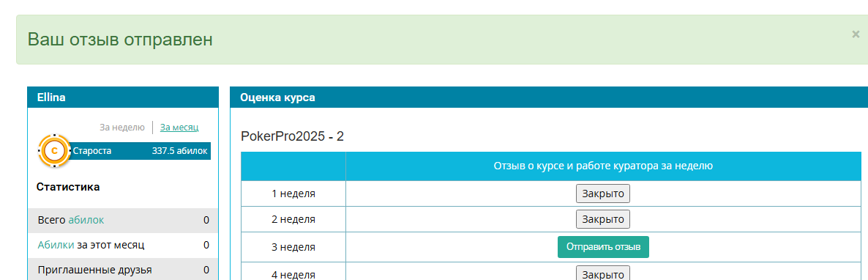Image resolution: width=868 pixels, height=280 pixels.
Task: Click the 'Статистика' heading
Action: tap(68, 187)
